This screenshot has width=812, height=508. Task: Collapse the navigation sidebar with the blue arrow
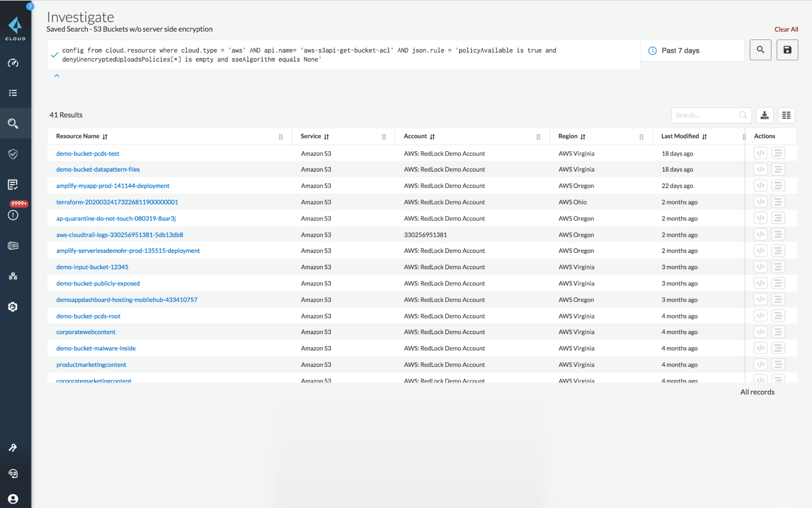[x=29, y=5]
